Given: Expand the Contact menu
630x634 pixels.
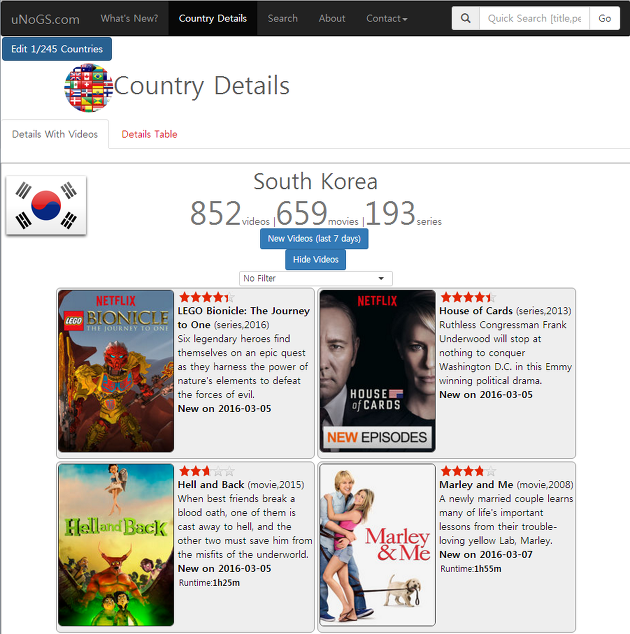Looking at the screenshot, I should 387,19.
